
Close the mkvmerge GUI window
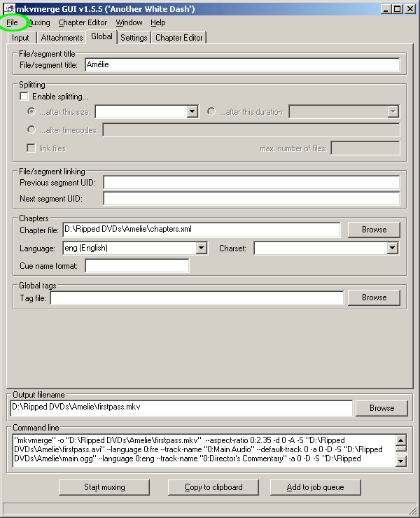[x=410, y=9]
